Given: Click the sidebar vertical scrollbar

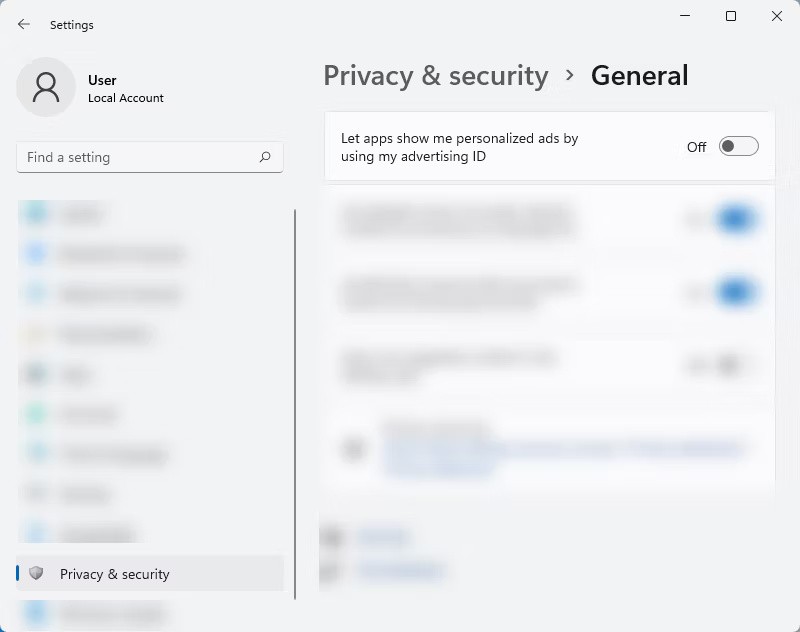Looking at the screenshot, I should point(295,404).
